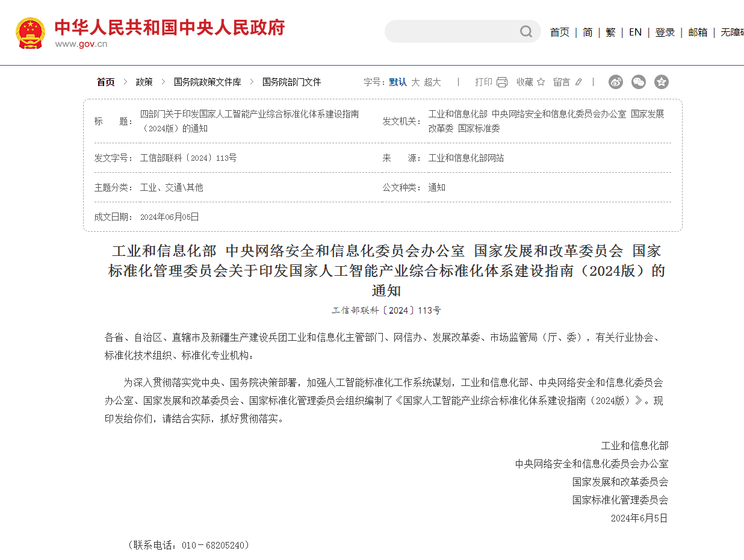Open 国务院部门文件 breadcrumb
The image size is (744, 560).
(x=291, y=82)
